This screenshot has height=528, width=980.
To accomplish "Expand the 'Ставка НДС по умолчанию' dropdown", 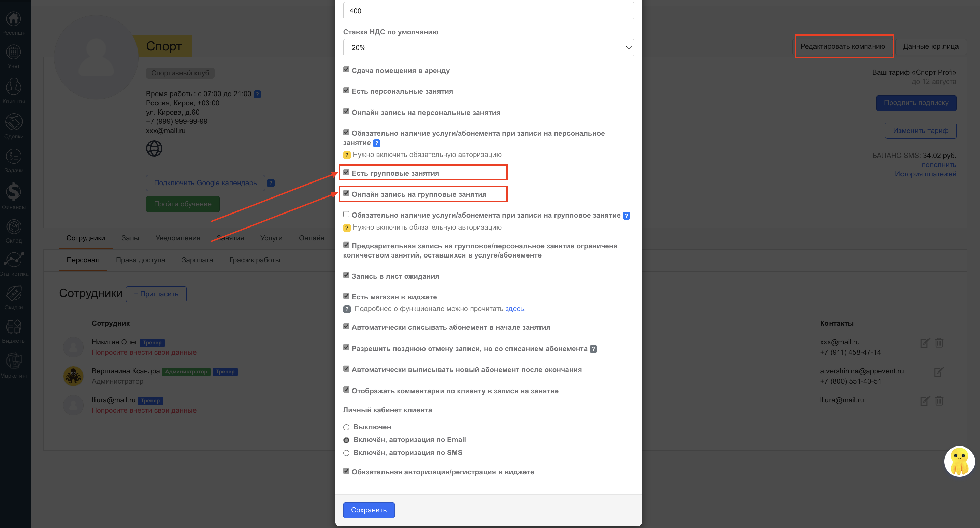I will point(488,47).
